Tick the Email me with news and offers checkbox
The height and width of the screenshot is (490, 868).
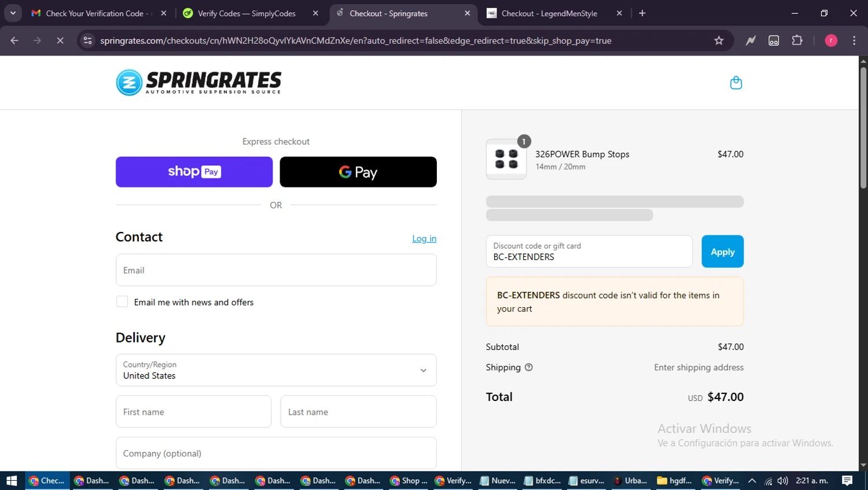click(x=122, y=301)
